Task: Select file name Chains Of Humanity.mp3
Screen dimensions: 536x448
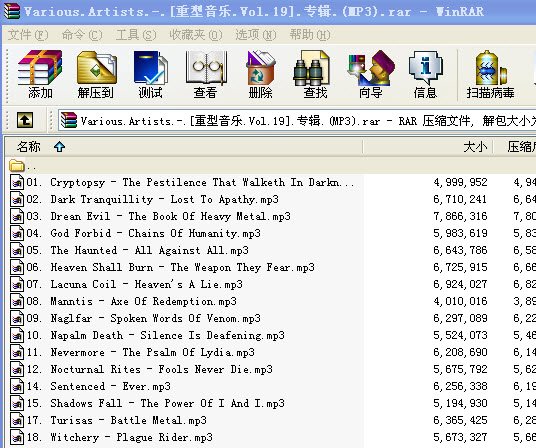Action: (195, 233)
